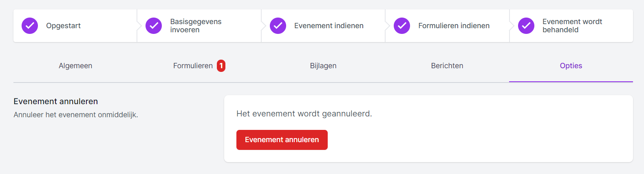Click the message 'Het evenement wordt geannuleerd'
Viewport: 644px width, 174px height.
pyautogui.click(x=304, y=114)
